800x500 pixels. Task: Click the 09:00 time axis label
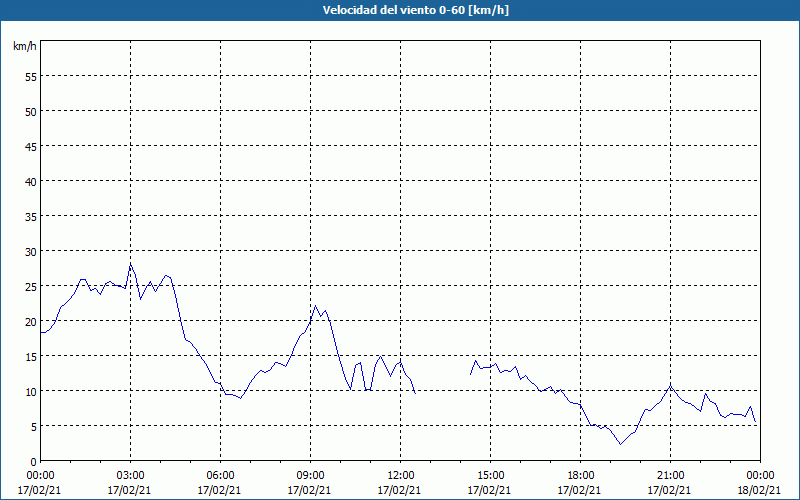click(x=310, y=476)
